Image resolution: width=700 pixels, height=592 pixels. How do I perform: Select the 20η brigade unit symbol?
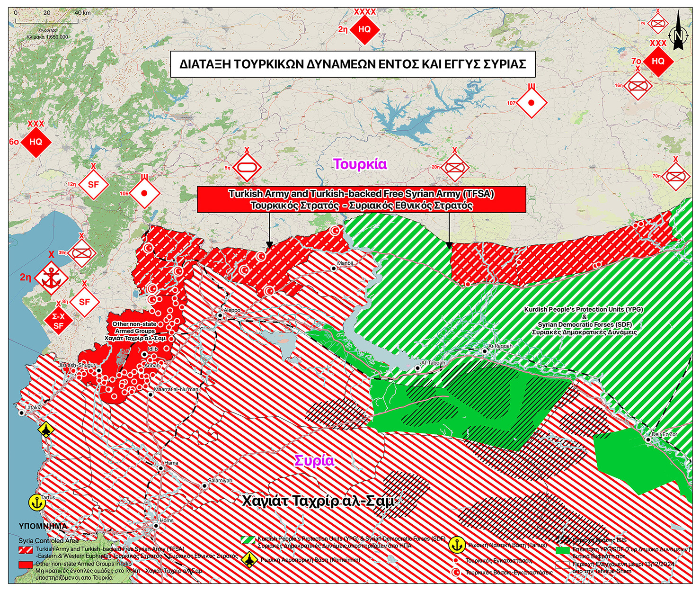(454, 168)
